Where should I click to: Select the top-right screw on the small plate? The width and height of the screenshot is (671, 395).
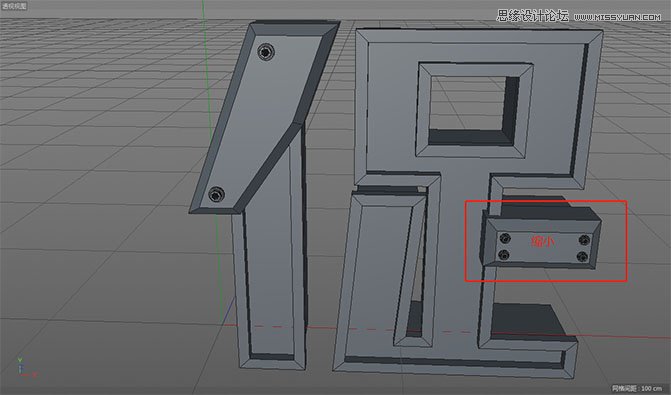point(584,240)
